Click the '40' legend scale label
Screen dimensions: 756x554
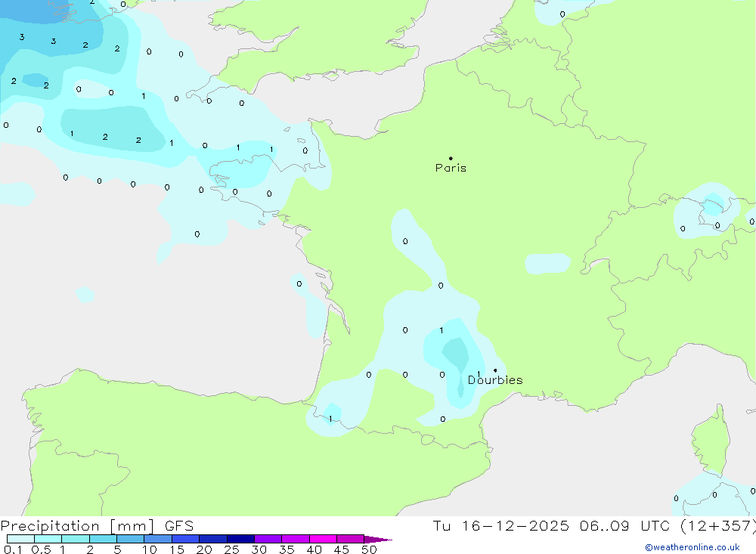coord(314,549)
